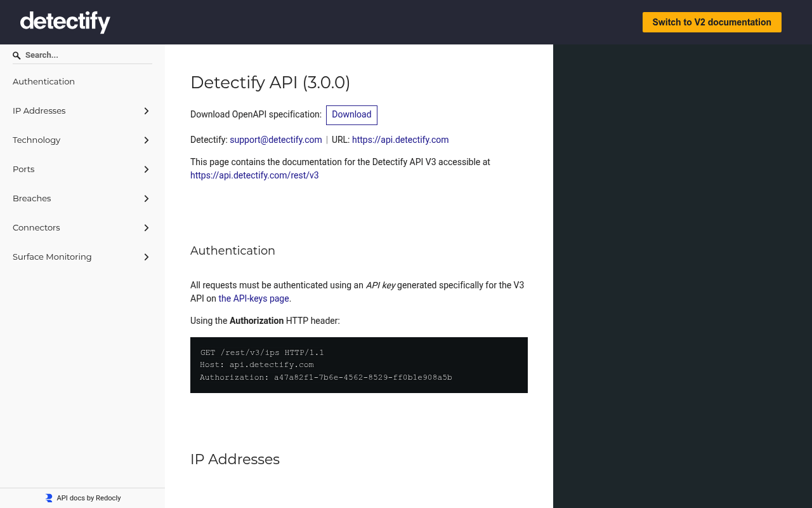Expand the Ports chevron
The width and height of the screenshot is (812, 508).
click(147, 170)
